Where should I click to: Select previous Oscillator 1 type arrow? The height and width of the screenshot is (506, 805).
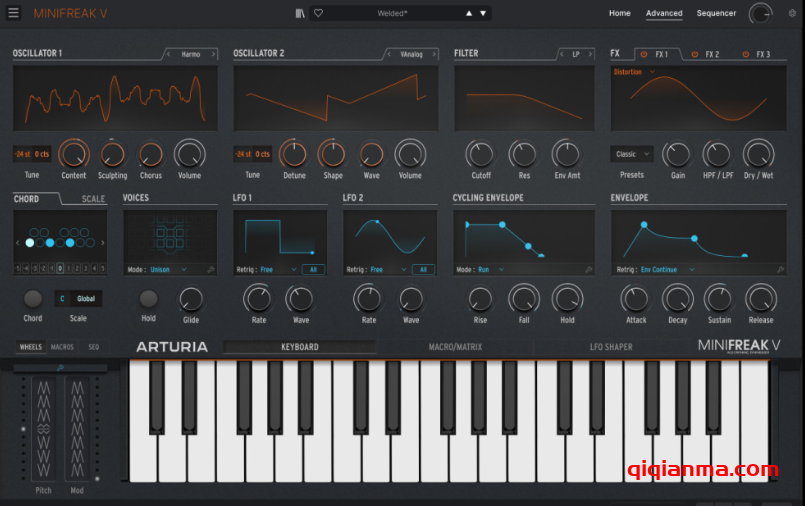[x=168, y=54]
